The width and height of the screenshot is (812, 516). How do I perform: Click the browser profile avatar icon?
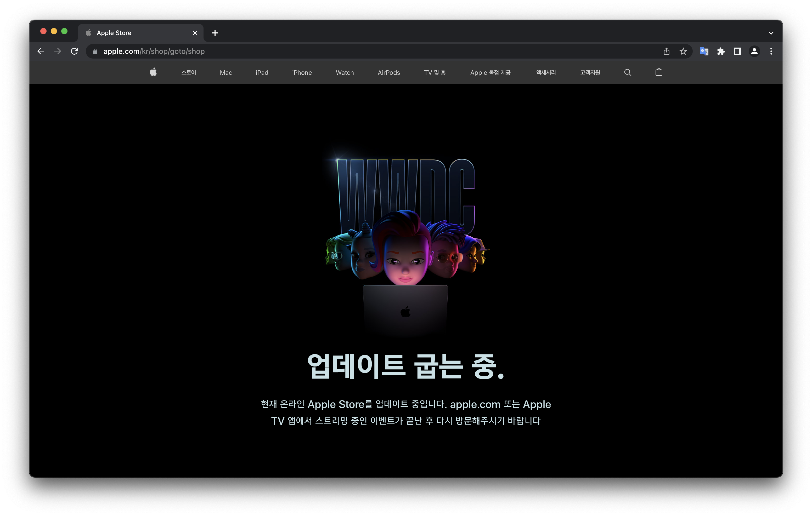tap(754, 51)
